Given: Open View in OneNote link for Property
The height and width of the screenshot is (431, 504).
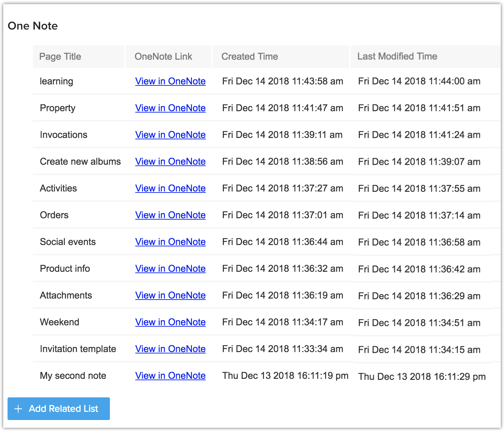Looking at the screenshot, I should point(170,108).
